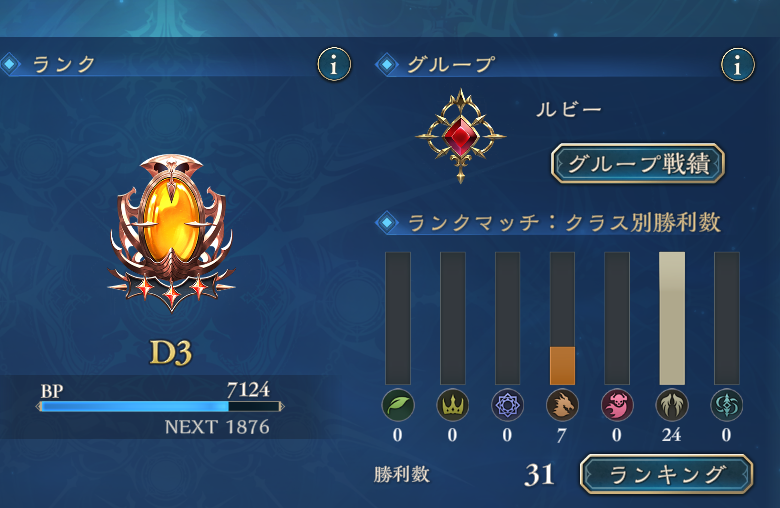This screenshot has width=780, height=508.
Task: Click the グループ section header
Action: click(x=451, y=64)
